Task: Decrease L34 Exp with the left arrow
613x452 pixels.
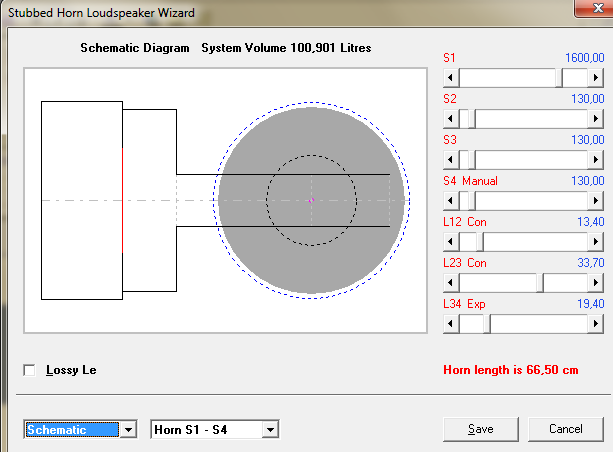Action: click(x=451, y=324)
